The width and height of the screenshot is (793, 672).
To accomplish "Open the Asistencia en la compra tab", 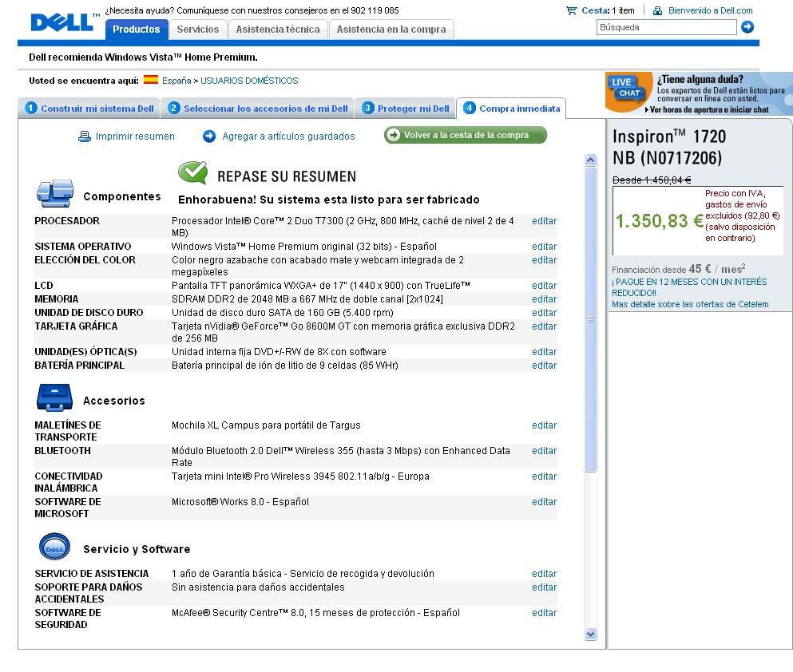I will (x=391, y=30).
